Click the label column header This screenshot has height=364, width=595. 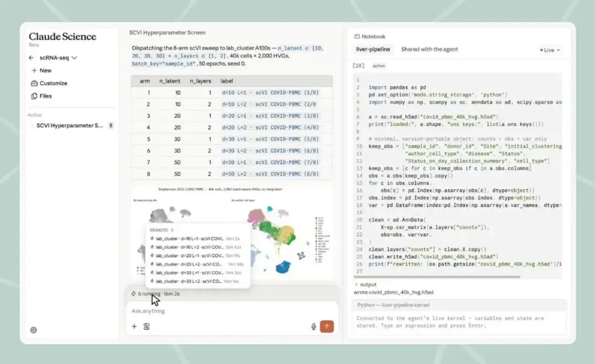[x=226, y=81]
